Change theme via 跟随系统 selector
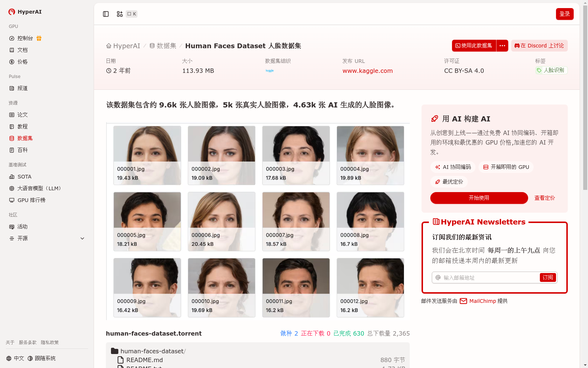This screenshot has height=368, width=588. (x=42, y=358)
